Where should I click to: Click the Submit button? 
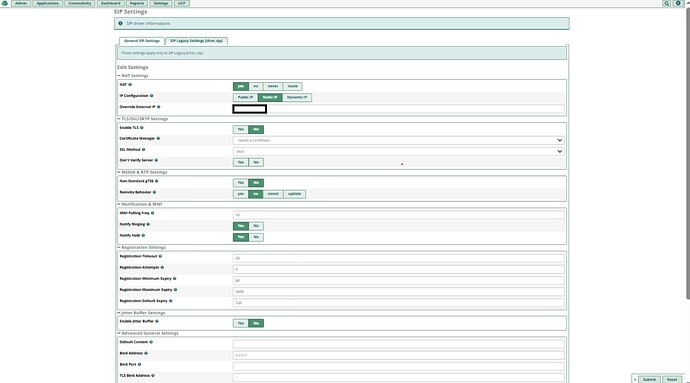(x=649, y=379)
